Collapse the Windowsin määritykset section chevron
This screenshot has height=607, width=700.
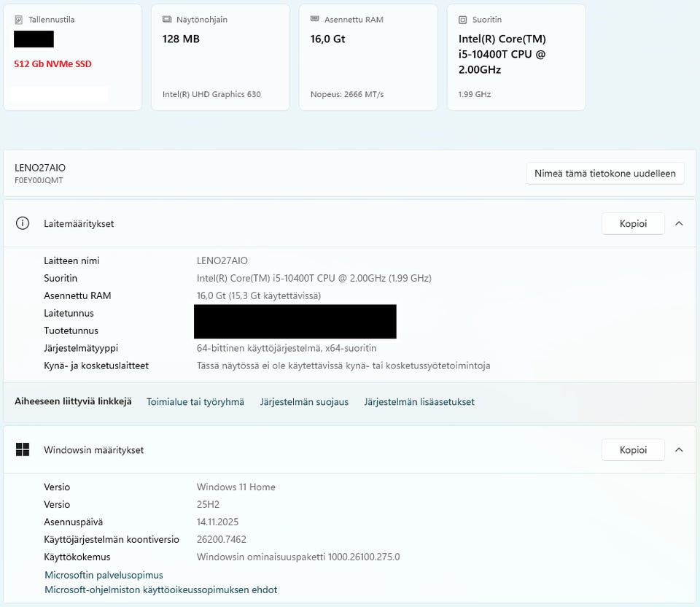pos(679,450)
